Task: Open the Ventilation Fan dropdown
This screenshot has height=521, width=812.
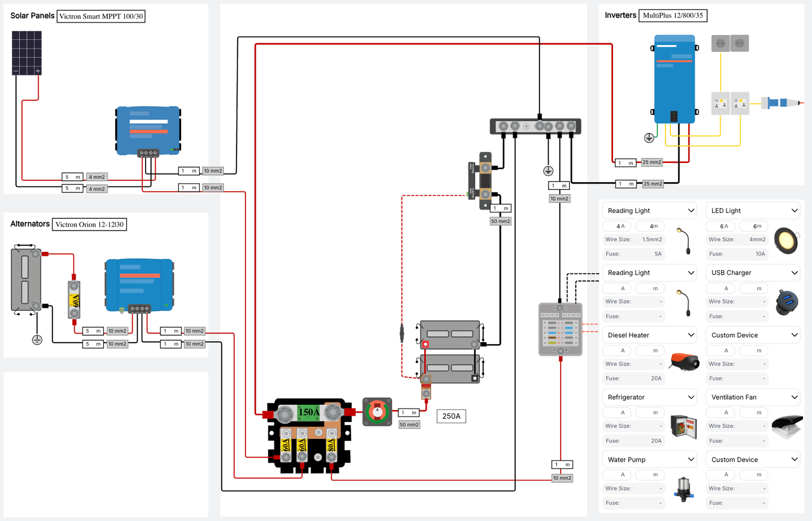Action: [753, 397]
